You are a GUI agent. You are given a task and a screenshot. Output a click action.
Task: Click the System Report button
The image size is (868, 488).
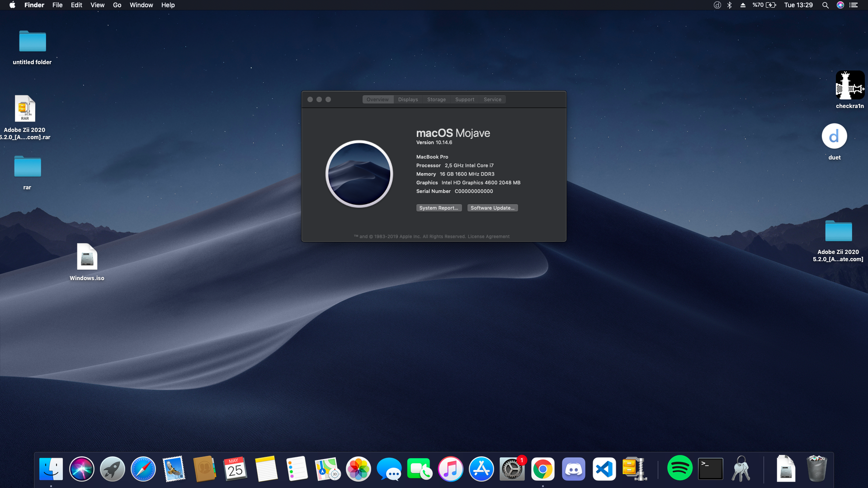click(x=439, y=208)
